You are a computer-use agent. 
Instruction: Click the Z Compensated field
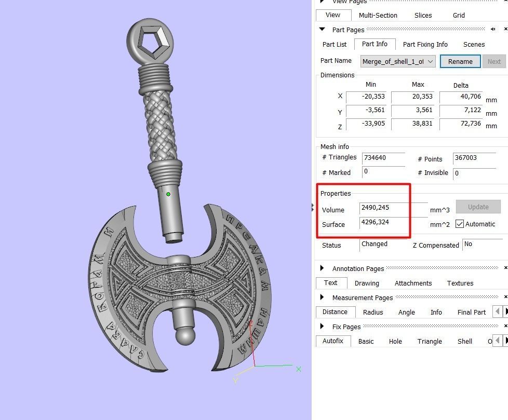pyautogui.click(x=484, y=245)
